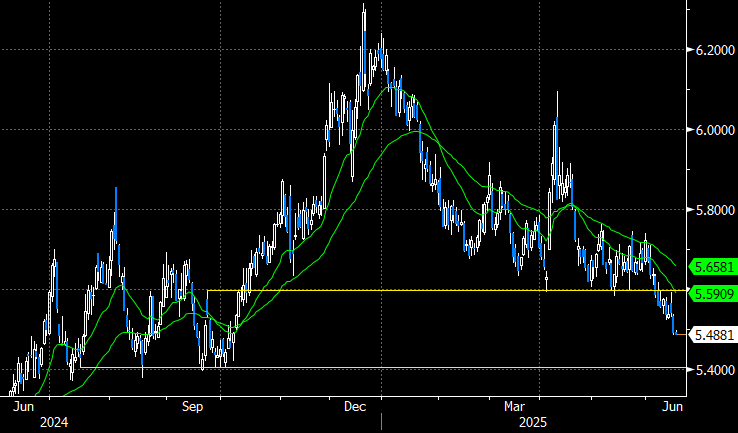
Task: Click the 6.2000 price axis label
Action: coord(714,50)
